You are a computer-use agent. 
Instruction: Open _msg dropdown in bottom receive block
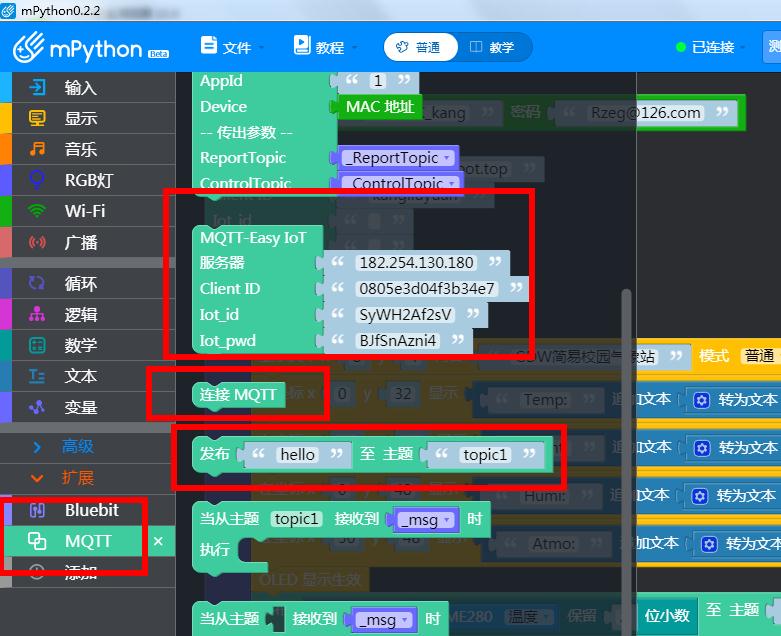tap(386, 620)
